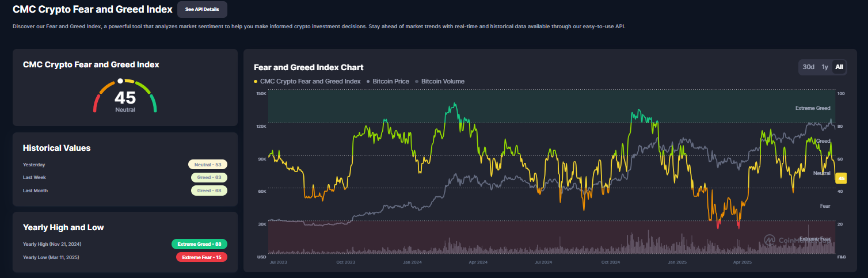Click the Fear and Greed Index Chart title
Screen dimensions: 868x278
pyautogui.click(x=309, y=67)
